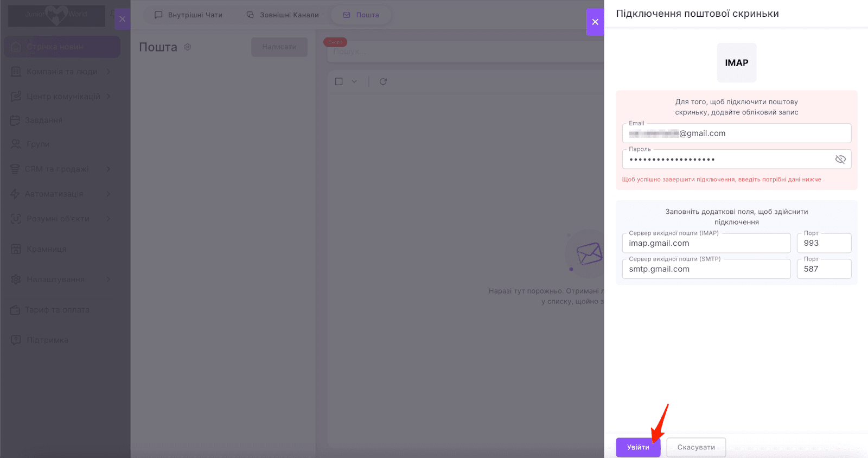
Task: Click the Розумні об'єкти icon
Action: (x=16, y=219)
